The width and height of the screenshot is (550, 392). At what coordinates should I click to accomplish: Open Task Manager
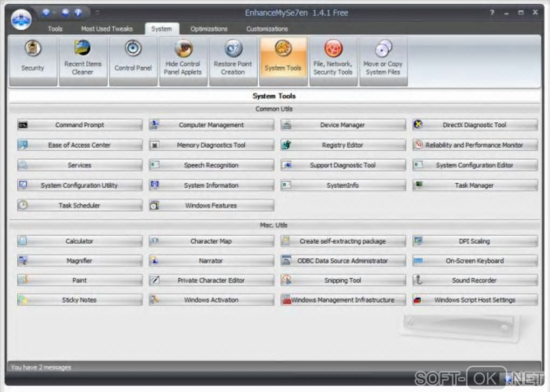475,185
